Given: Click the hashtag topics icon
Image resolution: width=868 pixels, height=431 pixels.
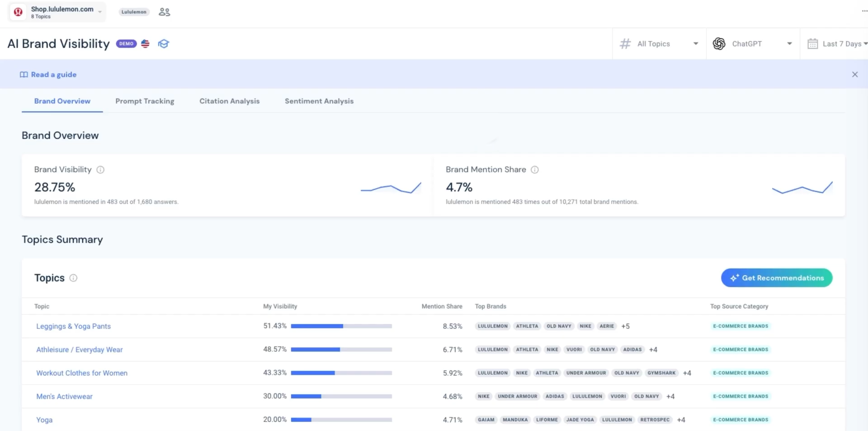Looking at the screenshot, I should point(625,44).
